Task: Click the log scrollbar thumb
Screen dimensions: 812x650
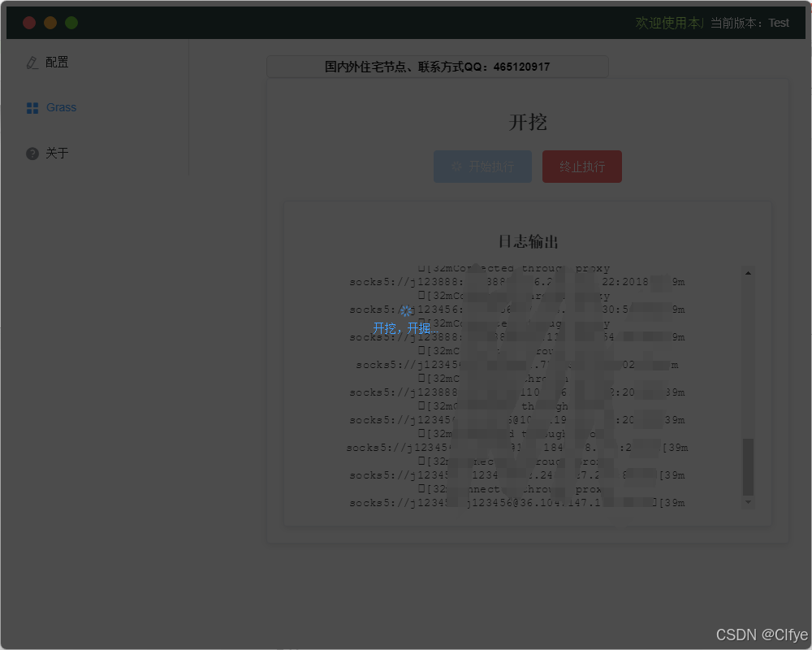Action: [x=748, y=467]
